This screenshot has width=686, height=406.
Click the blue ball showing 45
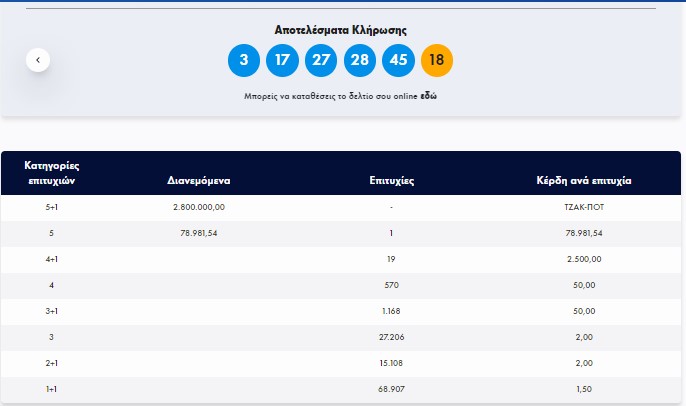[398, 60]
